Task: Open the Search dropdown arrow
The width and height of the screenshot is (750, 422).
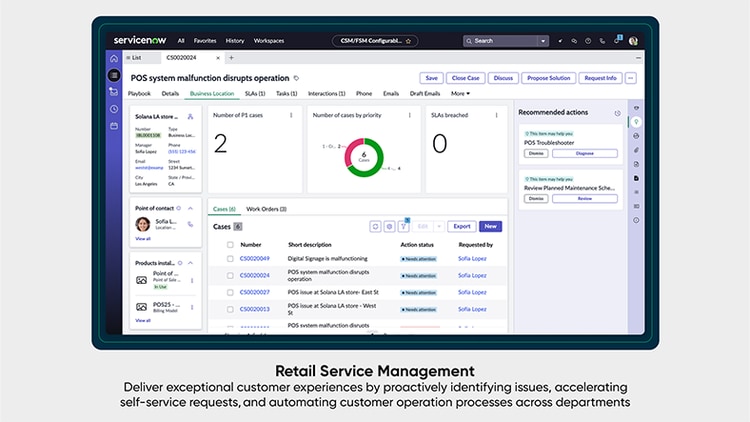Action: point(543,41)
